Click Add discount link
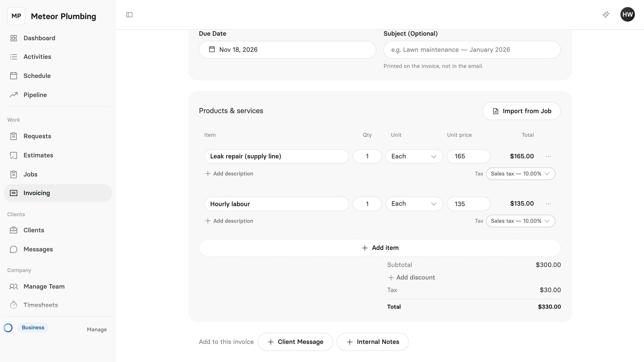The image size is (644, 362). tap(411, 278)
